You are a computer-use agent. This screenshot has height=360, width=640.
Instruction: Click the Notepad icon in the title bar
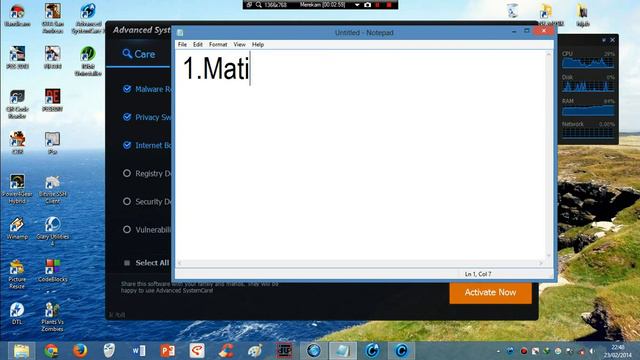(x=180, y=33)
